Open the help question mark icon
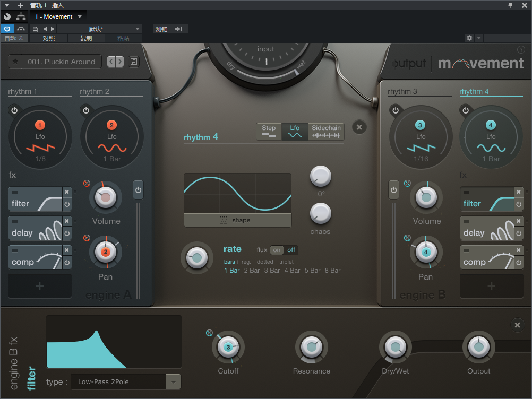532x399 pixels. pos(521,50)
